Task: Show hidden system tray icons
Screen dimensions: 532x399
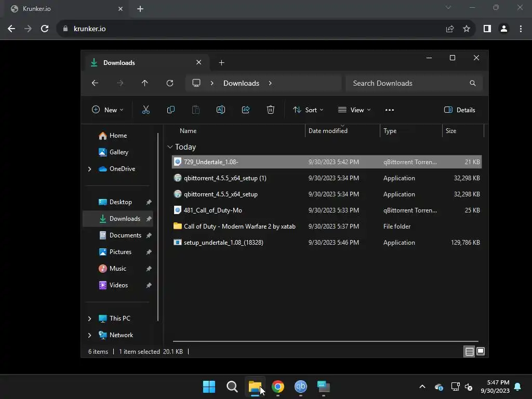Action: [422, 387]
